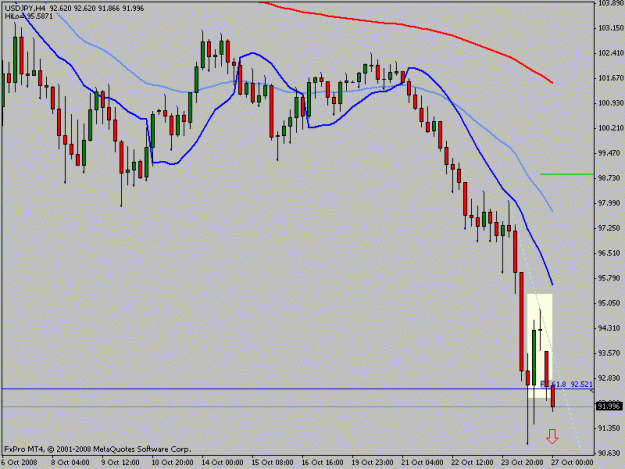Click the 97.990 price axis label
This screenshot has height=469, width=625.
(x=610, y=203)
